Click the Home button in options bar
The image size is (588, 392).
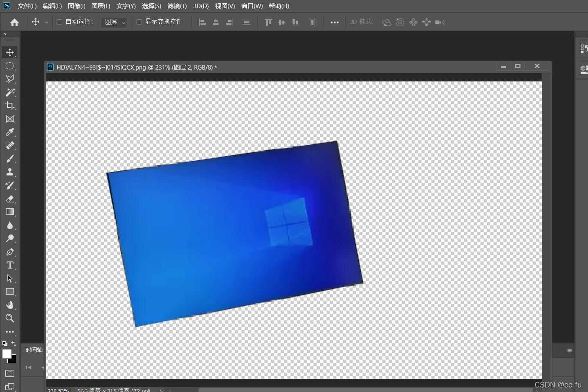(14, 22)
